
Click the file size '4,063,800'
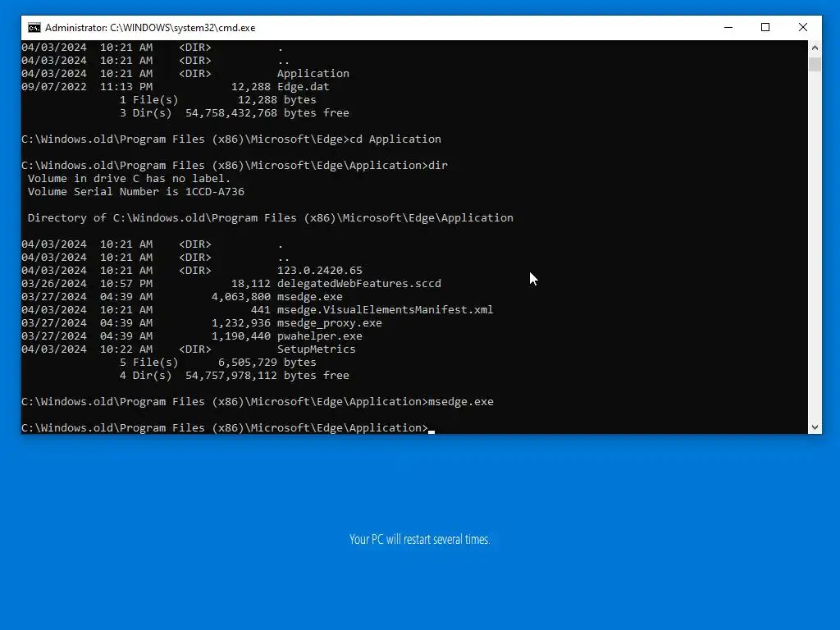pyautogui.click(x=241, y=297)
